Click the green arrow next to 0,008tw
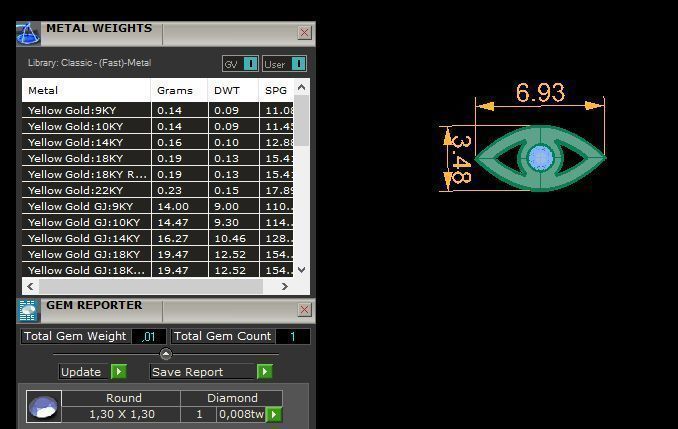Image resolution: width=678 pixels, height=429 pixels. click(x=274, y=414)
